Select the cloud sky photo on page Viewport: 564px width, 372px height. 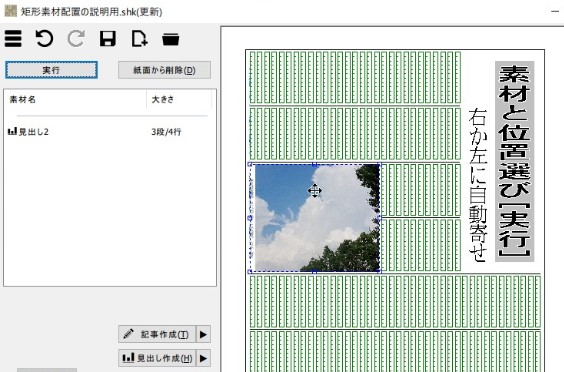tap(317, 218)
